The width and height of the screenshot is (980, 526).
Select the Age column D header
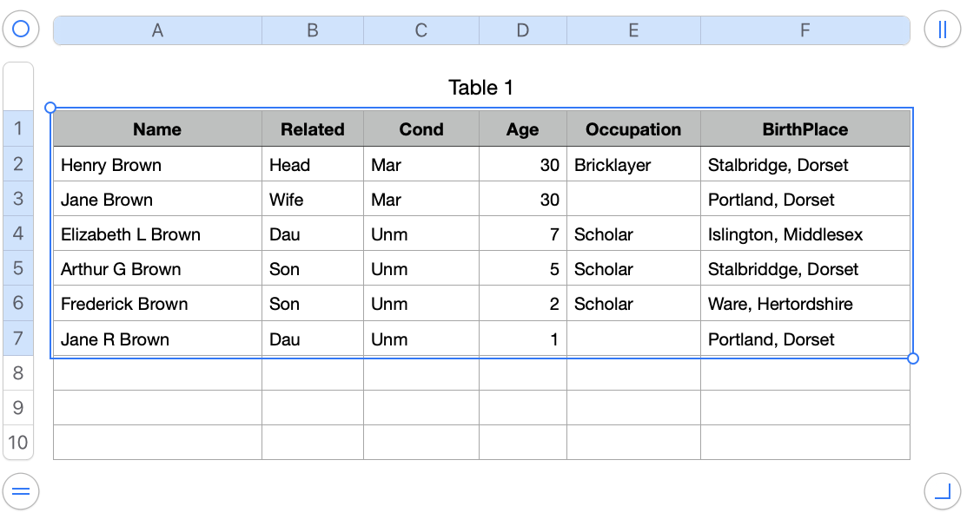point(523,30)
